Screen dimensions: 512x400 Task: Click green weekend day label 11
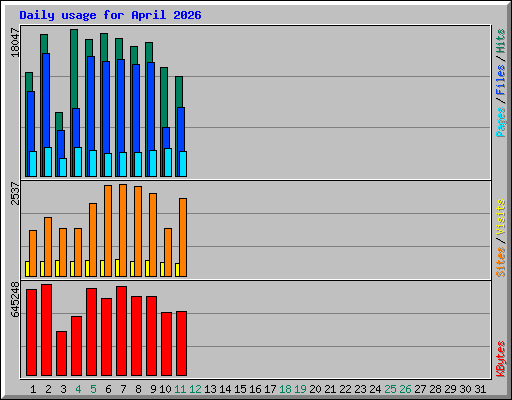coord(180,389)
